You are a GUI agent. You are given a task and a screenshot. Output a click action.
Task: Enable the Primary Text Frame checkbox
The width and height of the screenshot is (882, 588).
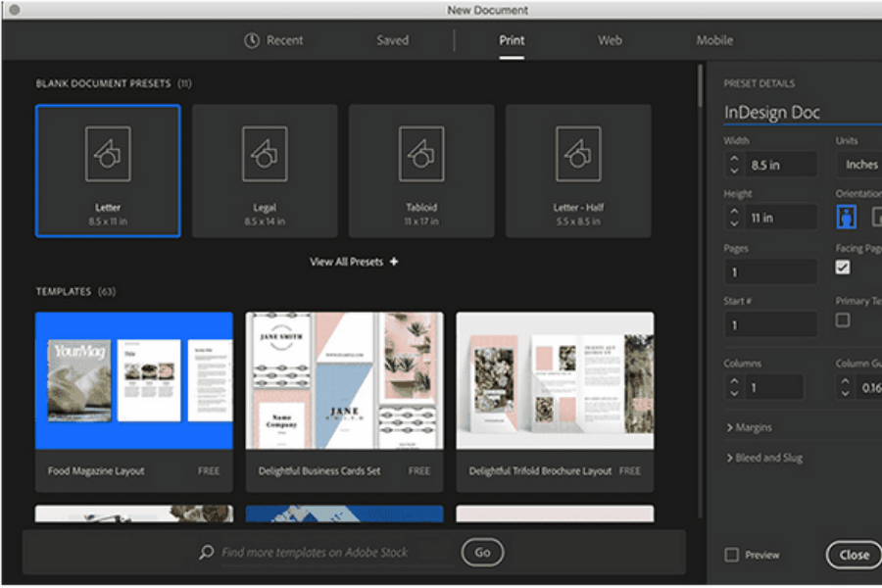[843, 320]
